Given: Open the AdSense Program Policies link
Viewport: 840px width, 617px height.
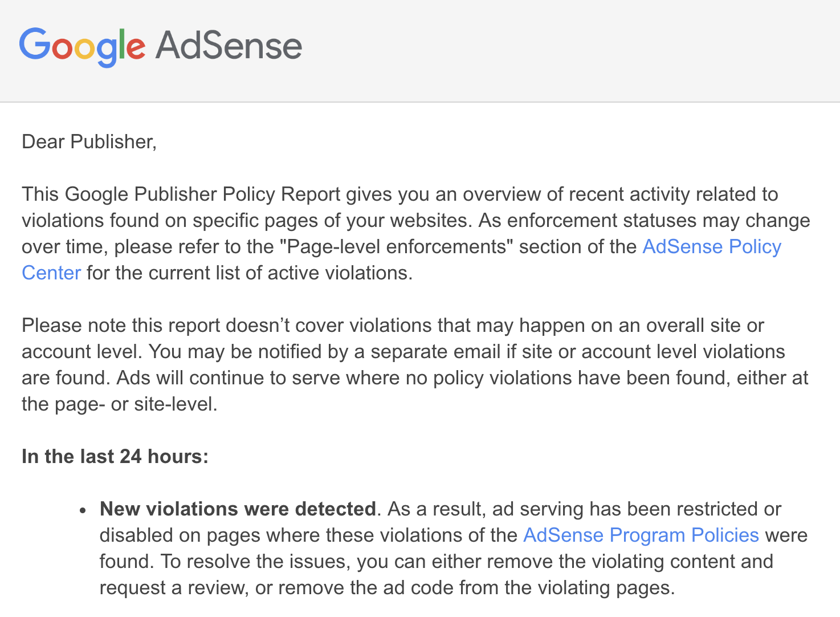Looking at the screenshot, I should [641, 535].
